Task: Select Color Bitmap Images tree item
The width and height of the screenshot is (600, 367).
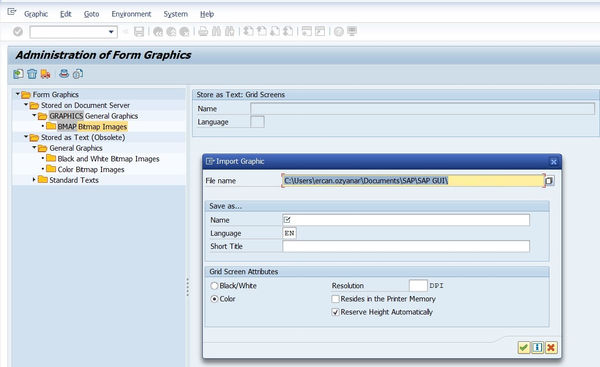Action: (x=91, y=170)
